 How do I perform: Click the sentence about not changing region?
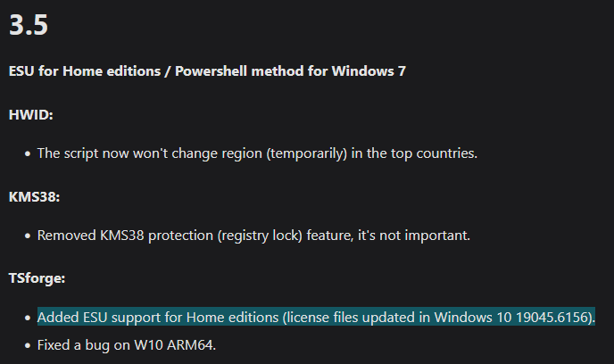click(x=257, y=153)
